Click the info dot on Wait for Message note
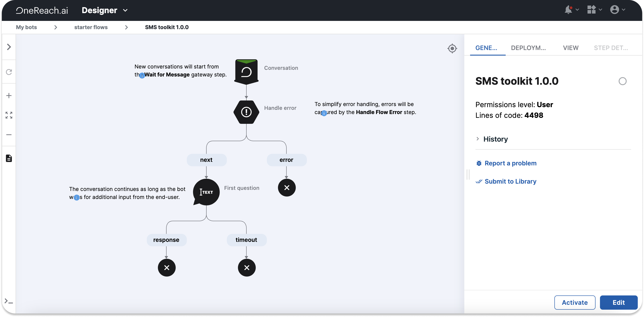Image resolution: width=644 pixels, height=317 pixels. coord(142,76)
